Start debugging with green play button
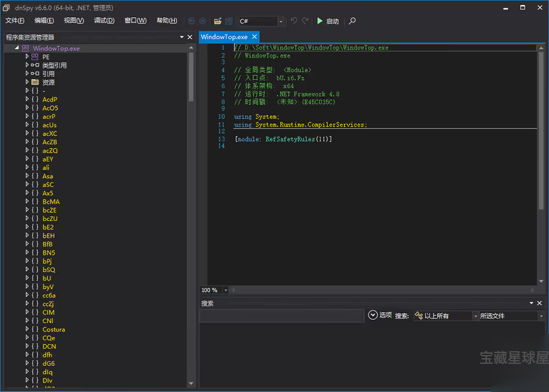Image resolution: width=549 pixels, height=392 pixels. [x=320, y=21]
